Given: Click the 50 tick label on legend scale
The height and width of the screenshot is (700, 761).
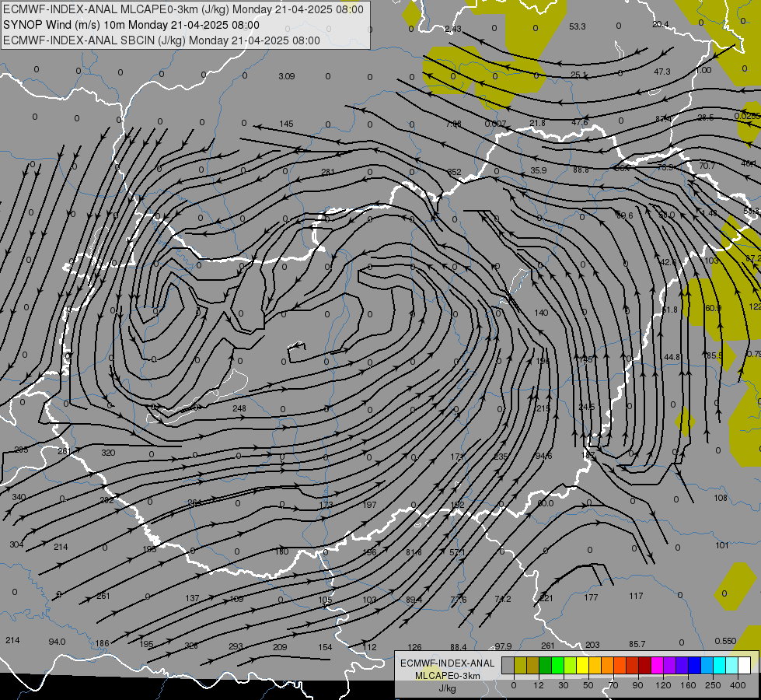Looking at the screenshot, I should pos(588,685).
